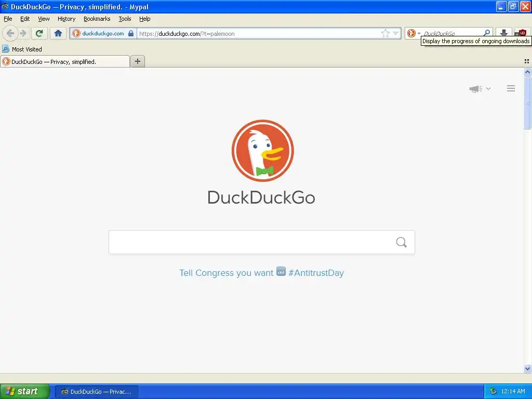
Task: Click the search magnifier in the main search box
Action: (x=402, y=242)
